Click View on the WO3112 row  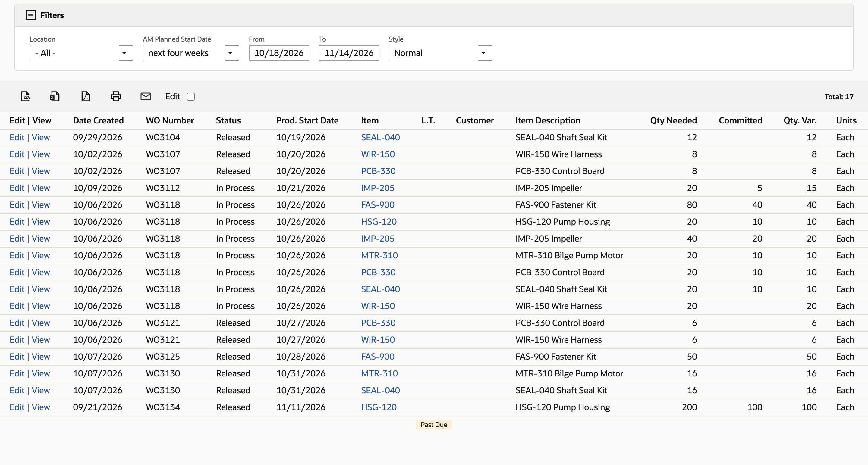pyautogui.click(x=41, y=188)
